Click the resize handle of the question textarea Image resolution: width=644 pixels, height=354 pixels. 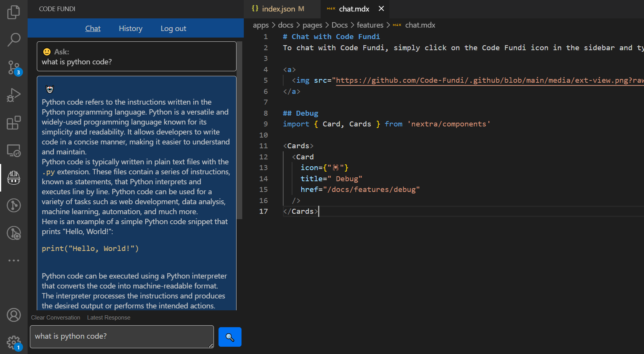[211, 345]
